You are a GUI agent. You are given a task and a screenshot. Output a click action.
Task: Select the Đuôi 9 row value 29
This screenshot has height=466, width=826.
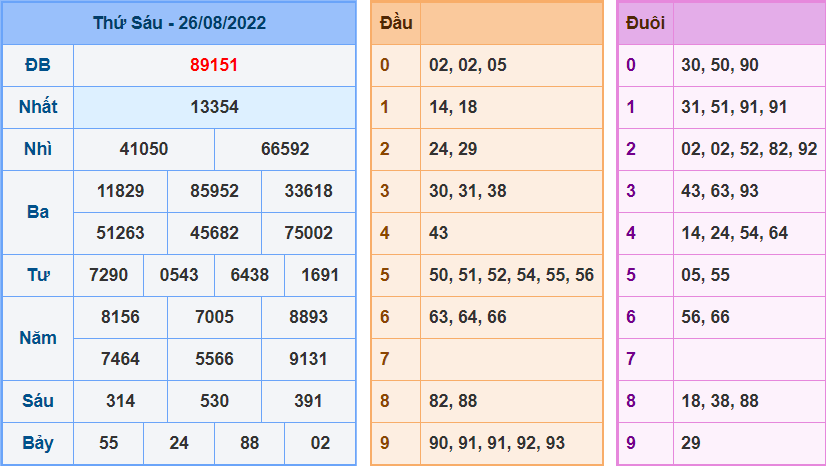(691, 443)
